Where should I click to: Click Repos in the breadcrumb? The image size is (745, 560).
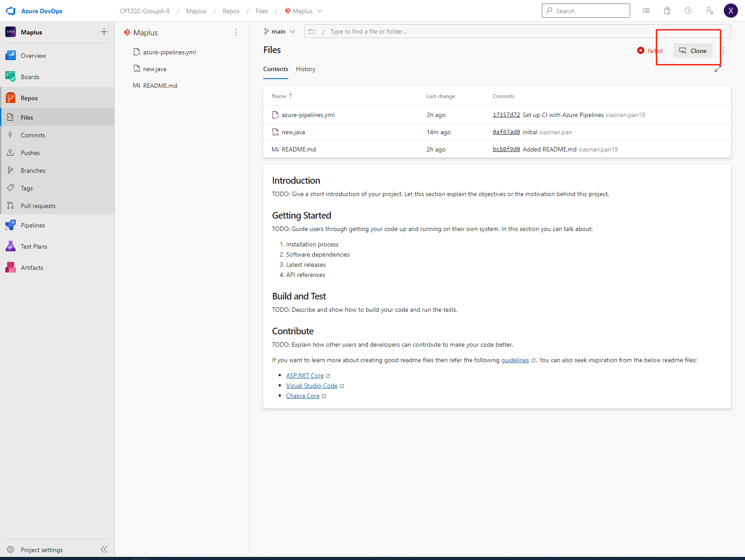pos(231,11)
